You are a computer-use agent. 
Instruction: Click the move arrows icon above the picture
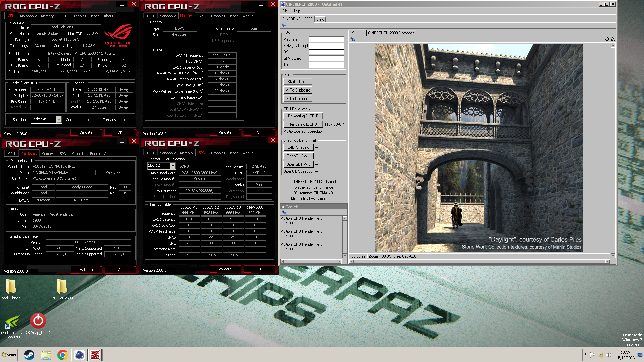607,39
